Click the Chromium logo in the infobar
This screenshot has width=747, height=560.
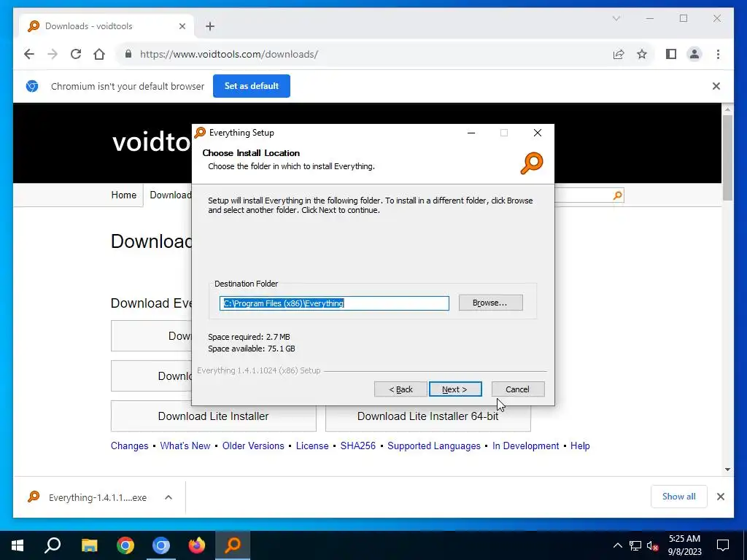(32, 86)
